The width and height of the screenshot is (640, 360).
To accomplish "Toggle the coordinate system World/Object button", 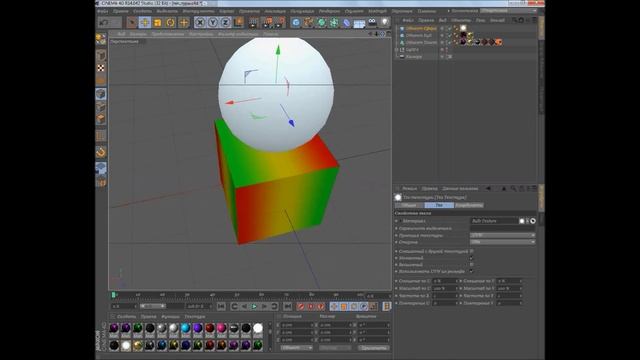I will pyautogui.click(x=238, y=22).
